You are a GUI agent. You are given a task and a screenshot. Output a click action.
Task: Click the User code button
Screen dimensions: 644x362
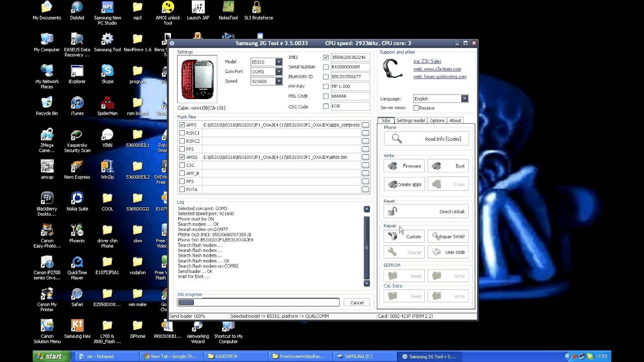pyautogui.click(x=448, y=252)
